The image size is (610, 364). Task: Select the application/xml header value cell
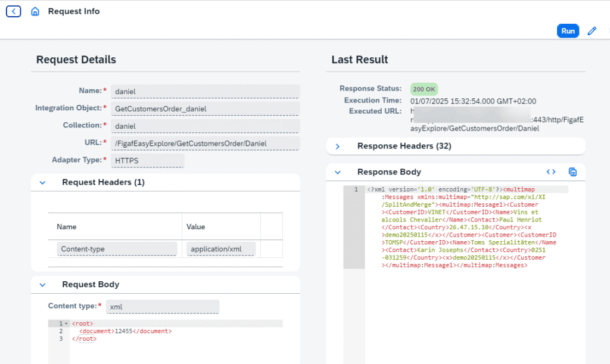pos(221,249)
